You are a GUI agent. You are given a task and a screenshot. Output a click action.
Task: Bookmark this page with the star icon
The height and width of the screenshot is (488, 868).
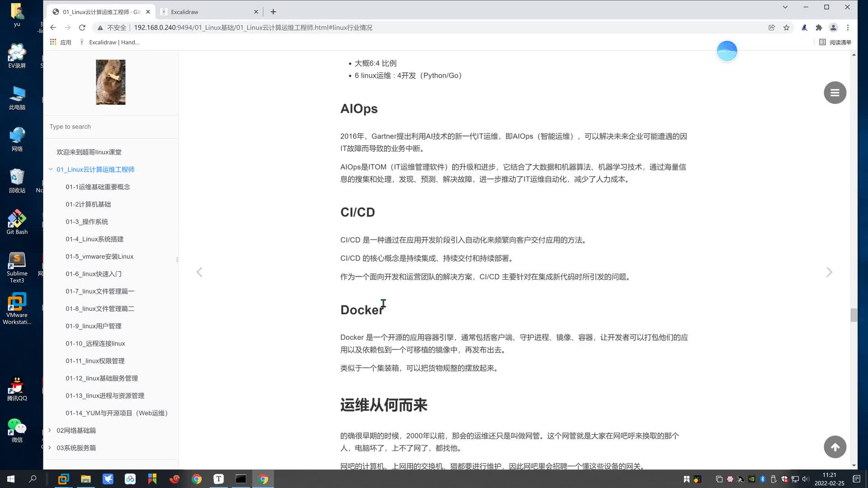(786, 28)
